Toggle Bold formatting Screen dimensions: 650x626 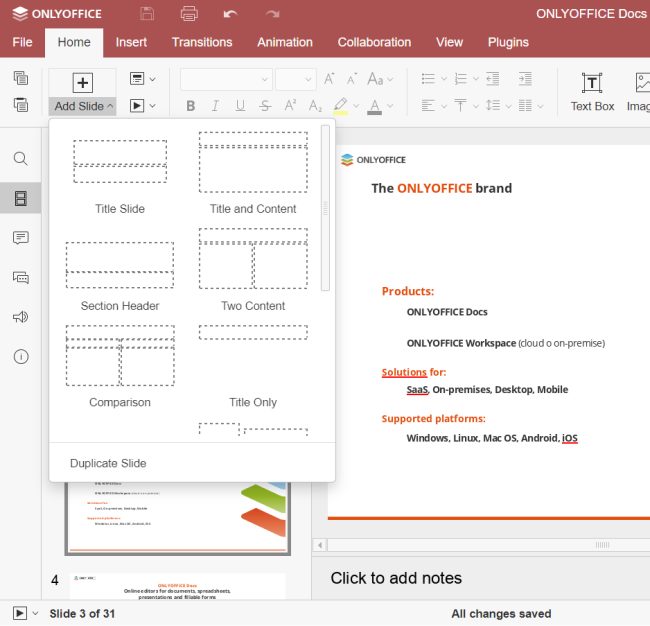(191, 106)
